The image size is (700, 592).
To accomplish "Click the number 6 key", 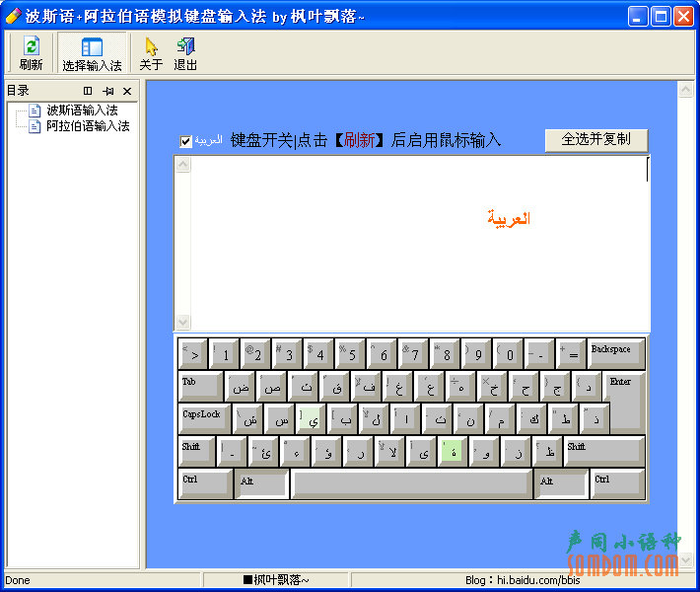I will 382,353.
